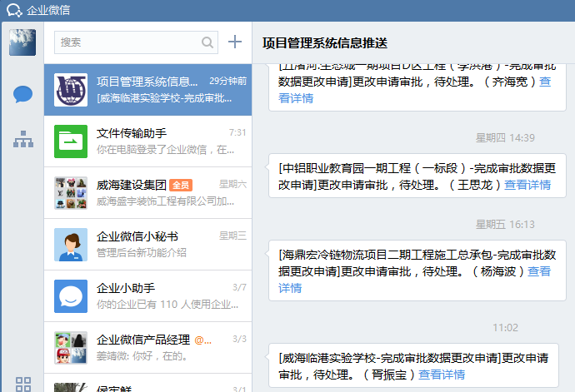Open the organization contacts icon
This screenshot has width=575, height=392.
23,139
